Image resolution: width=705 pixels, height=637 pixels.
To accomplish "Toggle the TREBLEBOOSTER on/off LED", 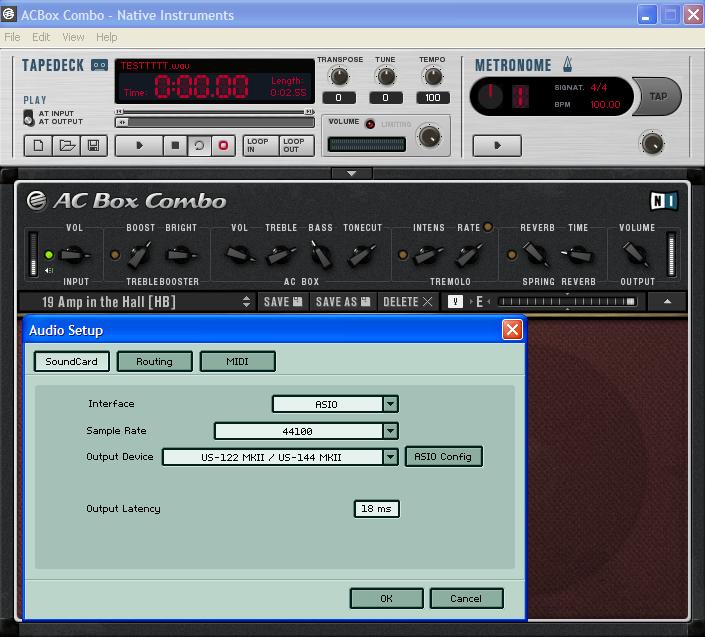I will tap(115, 255).
